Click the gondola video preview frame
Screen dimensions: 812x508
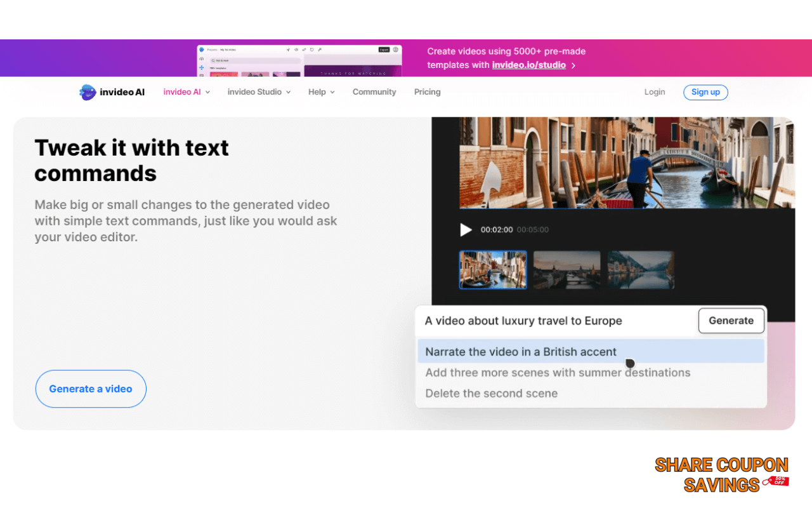(x=627, y=163)
